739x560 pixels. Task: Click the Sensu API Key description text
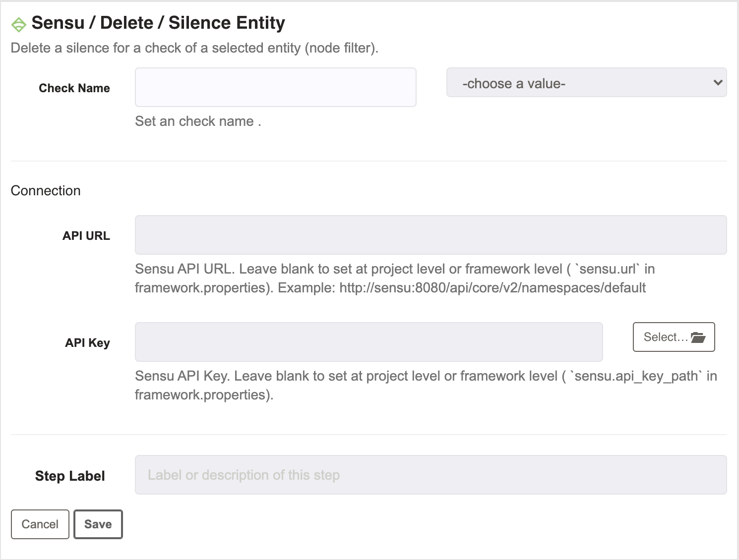coord(426,385)
